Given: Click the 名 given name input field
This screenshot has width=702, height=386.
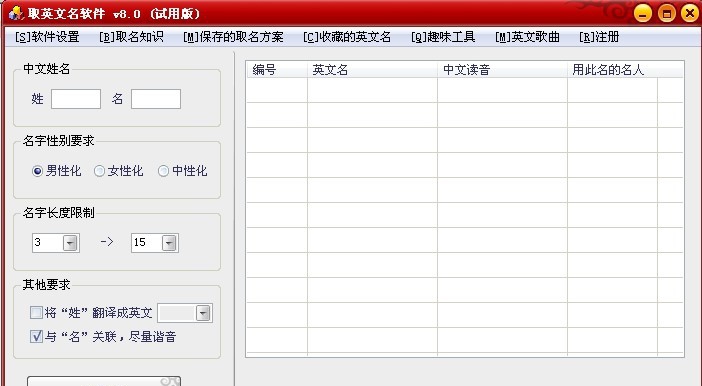Looking at the screenshot, I should (156, 99).
